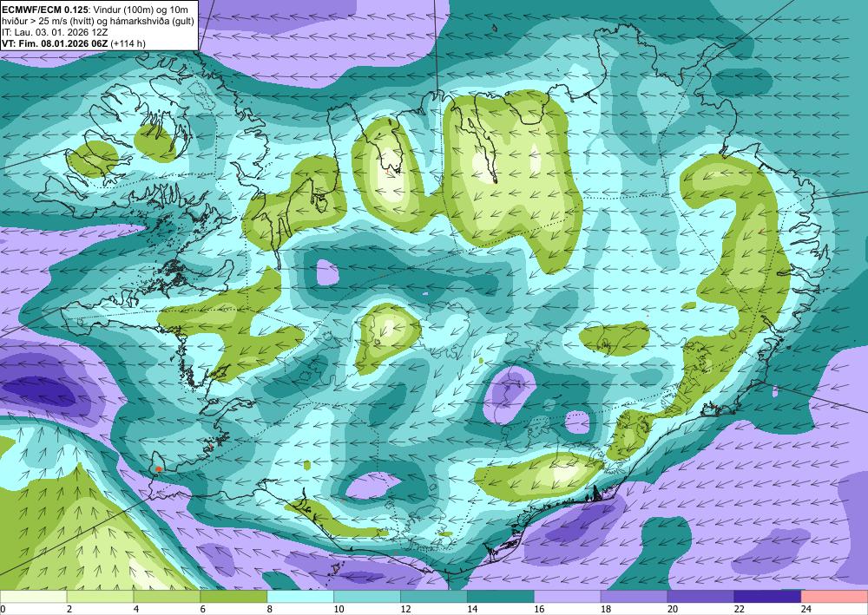The image size is (868, 615).
Task: Click the lavender 16–18 legend swatch
Action: pyautogui.click(x=568, y=597)
